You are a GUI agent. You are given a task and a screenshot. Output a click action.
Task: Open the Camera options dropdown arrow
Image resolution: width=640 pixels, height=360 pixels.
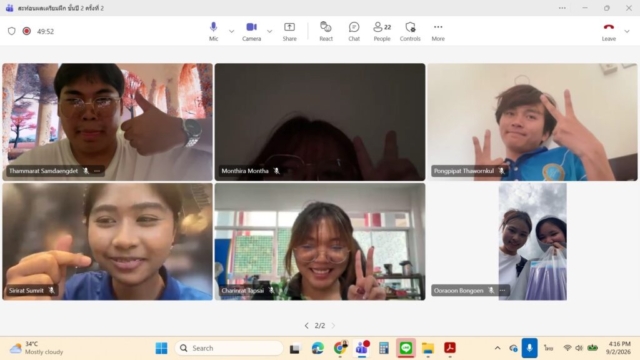coord(269,31)
